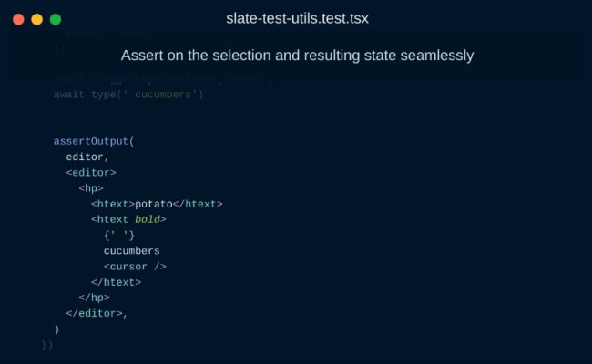Click the closing </htext> tag on its own line
This screenshot has width=592, height=364.
pos(116,282)
